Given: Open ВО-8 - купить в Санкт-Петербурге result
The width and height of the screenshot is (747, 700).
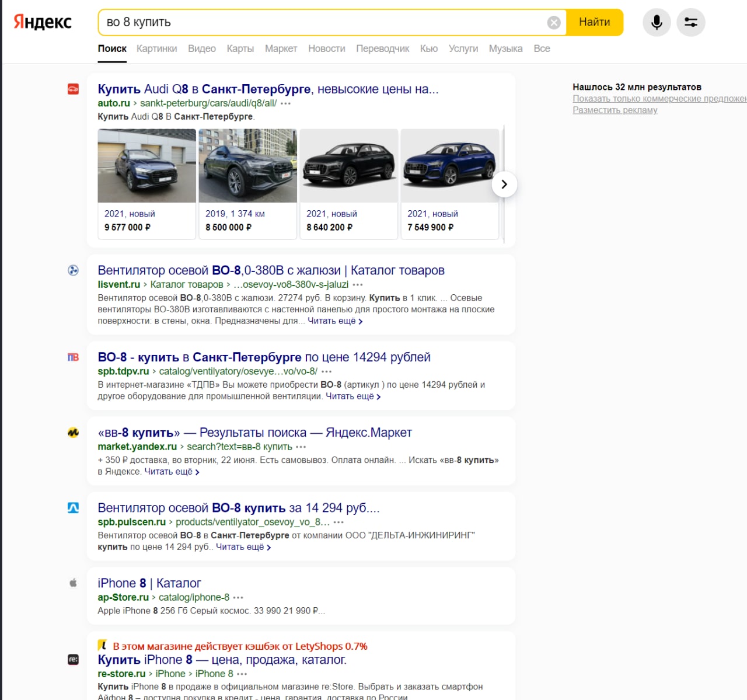Looking at the screenshot, I should (x=264, y=357).
